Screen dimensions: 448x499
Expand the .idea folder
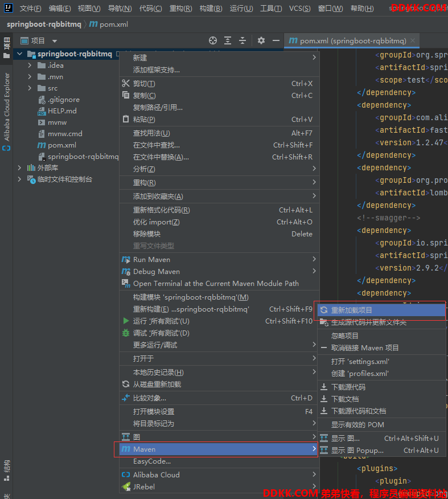coord(30,66)
